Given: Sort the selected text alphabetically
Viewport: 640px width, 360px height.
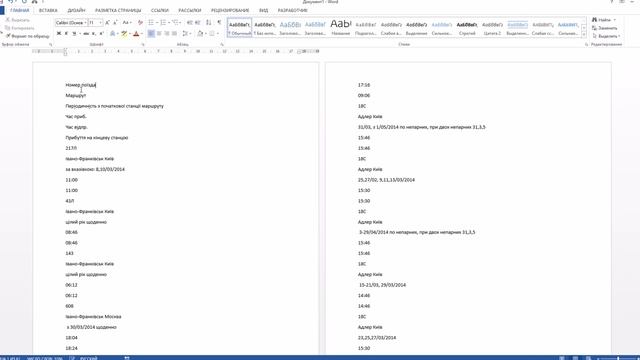Looking at the screenshot, I should 209,23.
